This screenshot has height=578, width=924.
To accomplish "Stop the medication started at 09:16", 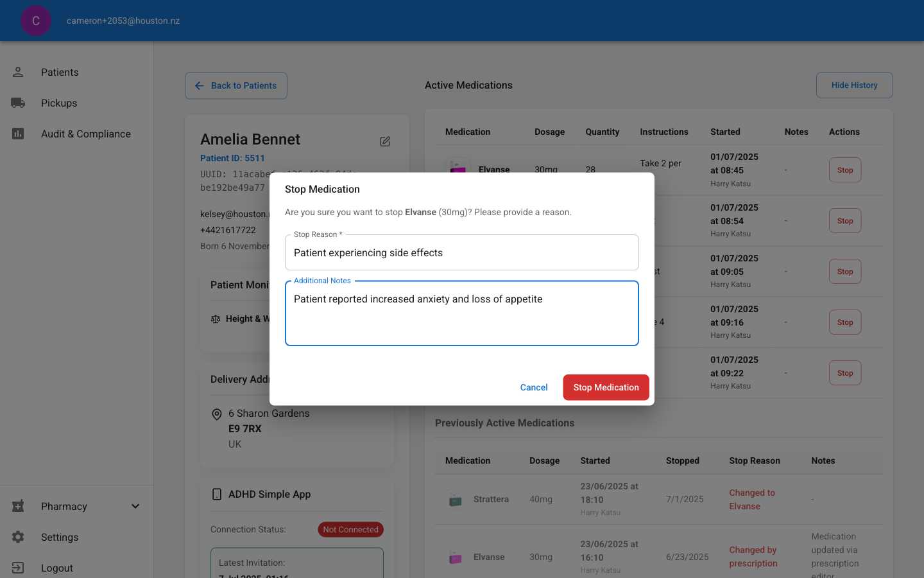I will tap(845, 322).
